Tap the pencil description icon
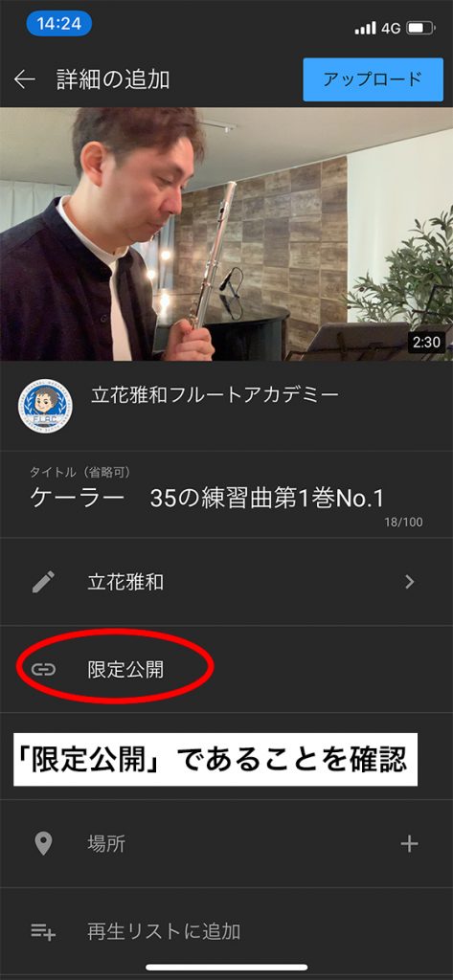 [x=43, y=582]
